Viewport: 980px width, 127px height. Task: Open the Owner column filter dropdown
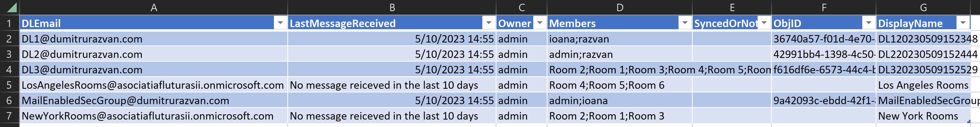tap(540, 23)
